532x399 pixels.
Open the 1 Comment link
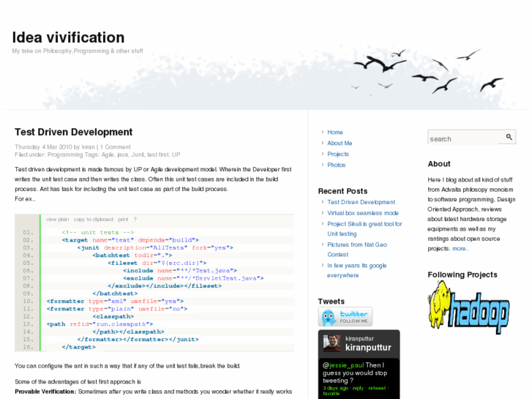[115, 147]
